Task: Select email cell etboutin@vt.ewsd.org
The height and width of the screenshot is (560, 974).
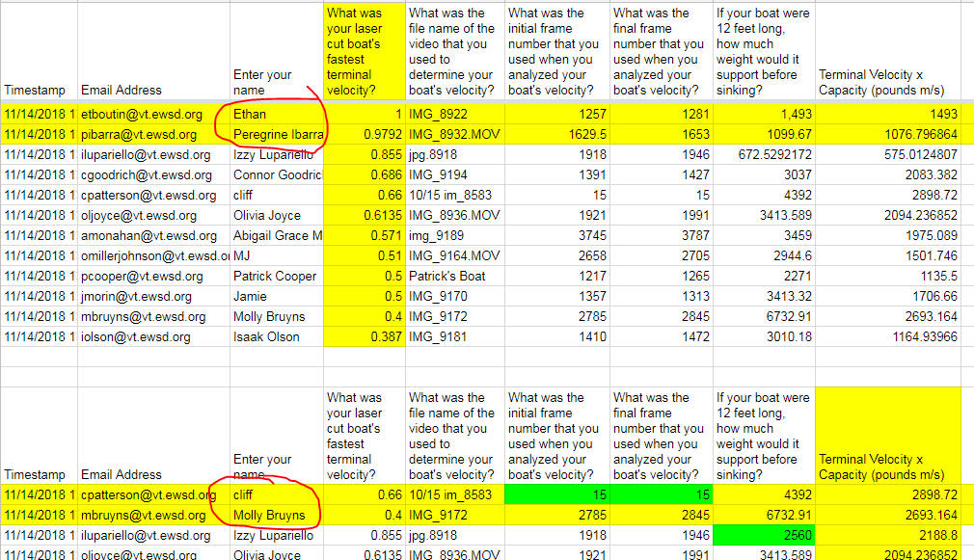Action: pos(153,114)
